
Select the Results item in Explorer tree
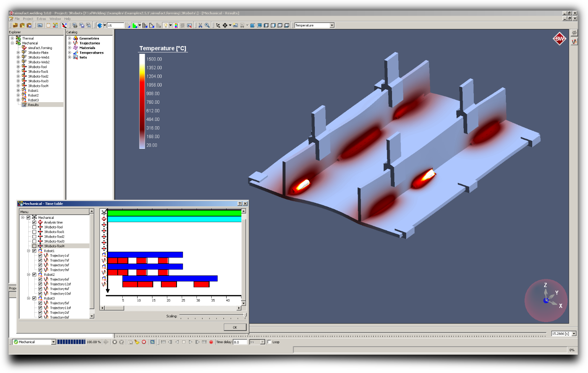coord(33,105)
